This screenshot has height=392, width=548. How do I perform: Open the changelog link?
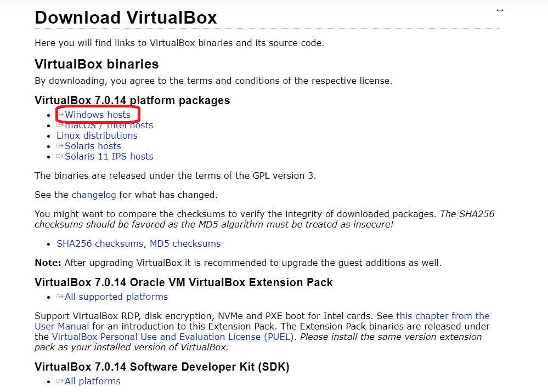click(x=94, y=195)
